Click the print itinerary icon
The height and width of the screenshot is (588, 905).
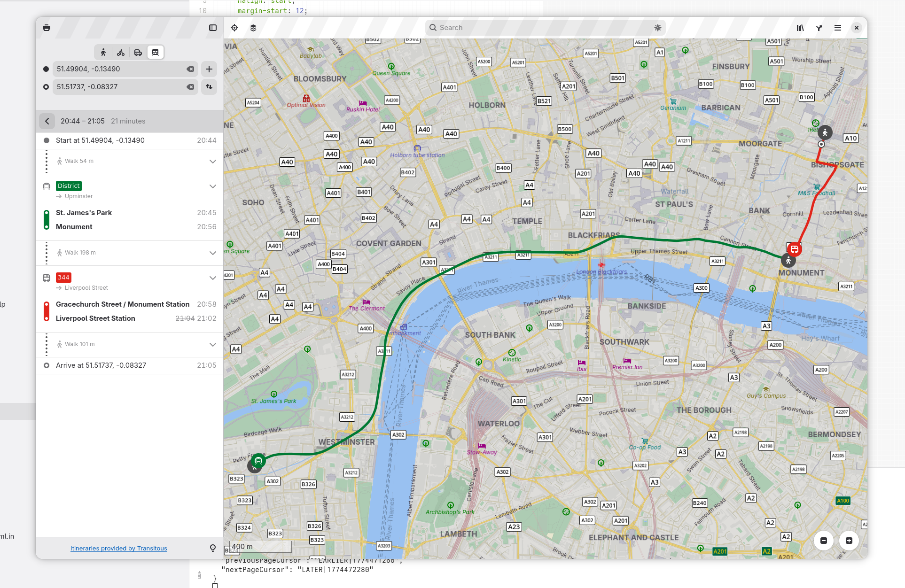(47, 28)
